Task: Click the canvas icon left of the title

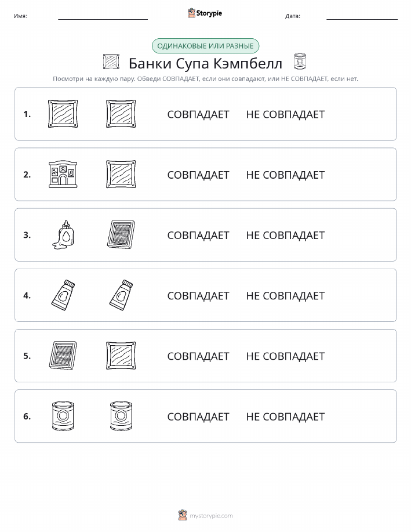Action: click(x=111, y=61)
